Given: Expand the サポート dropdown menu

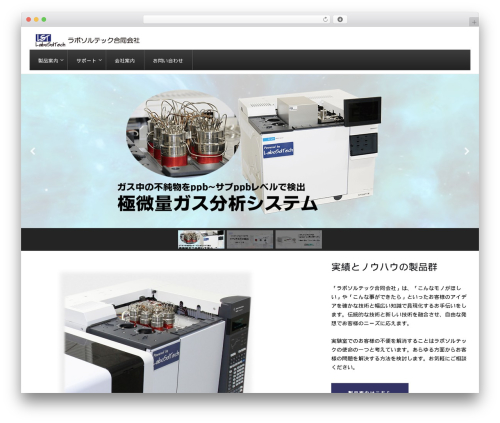Looking at the screenshot, I should pyautogui.click(x=87, y=60).
